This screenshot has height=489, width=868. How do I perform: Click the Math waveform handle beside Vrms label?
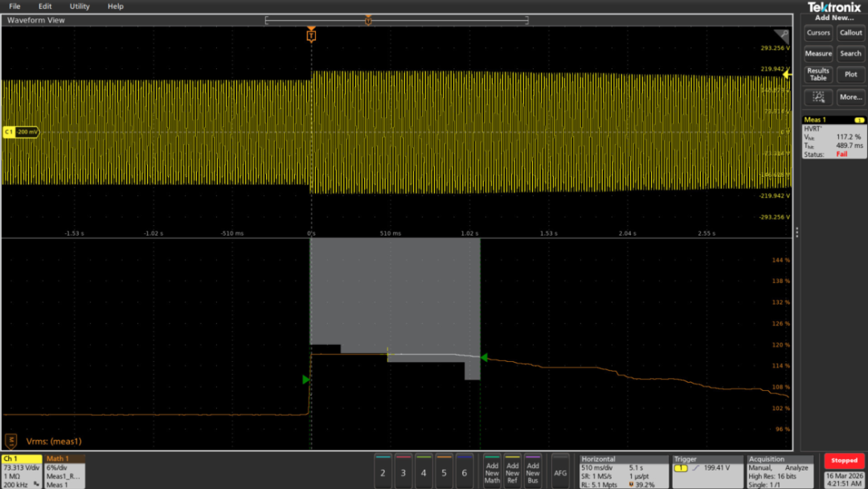[11, 441]
